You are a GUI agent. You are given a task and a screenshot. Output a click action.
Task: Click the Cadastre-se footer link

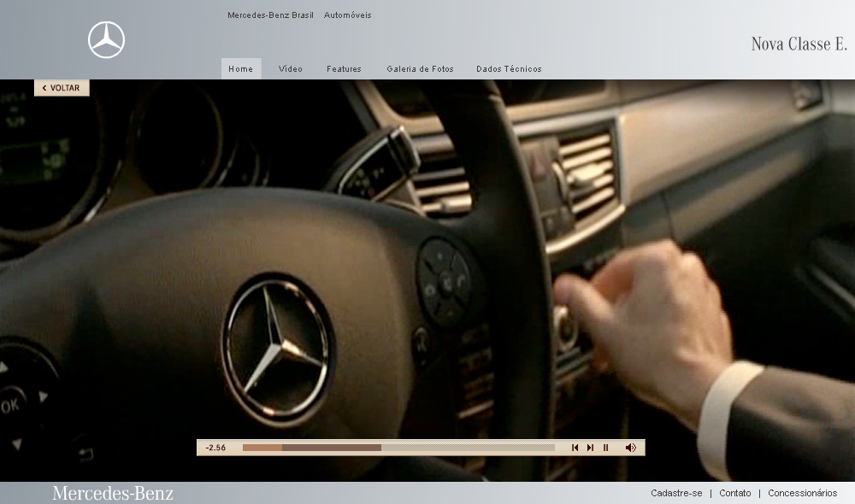676,493
